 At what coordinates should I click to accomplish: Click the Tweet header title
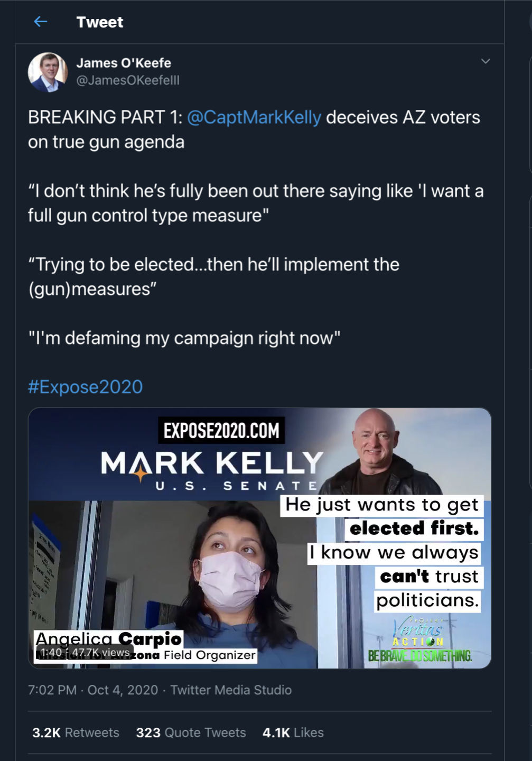pos(99,22)
